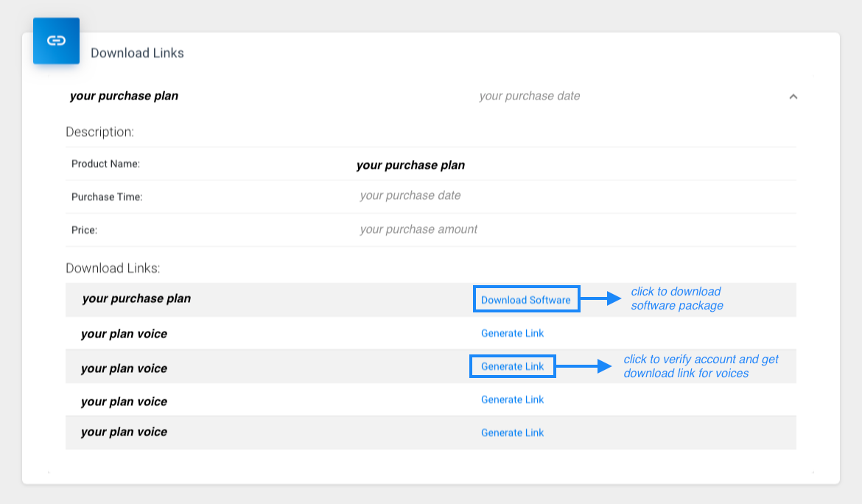Click the bold purchase plan accordion header

124,96
